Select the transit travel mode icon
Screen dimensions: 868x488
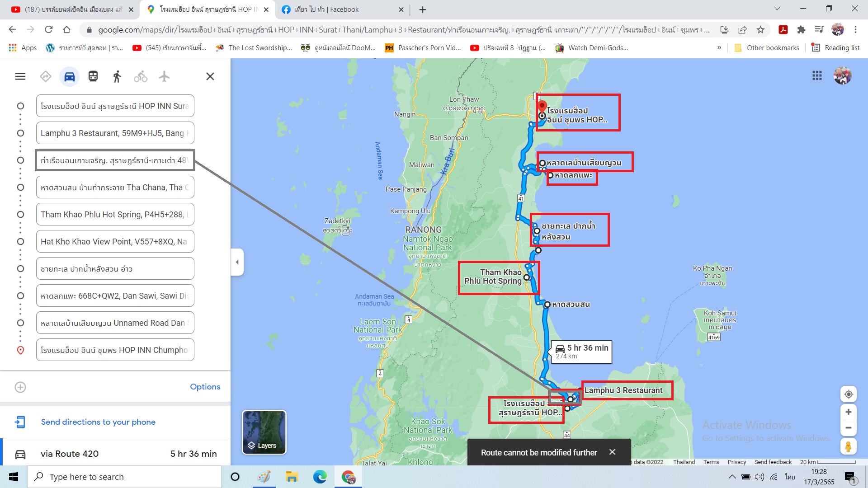(93, 76)
